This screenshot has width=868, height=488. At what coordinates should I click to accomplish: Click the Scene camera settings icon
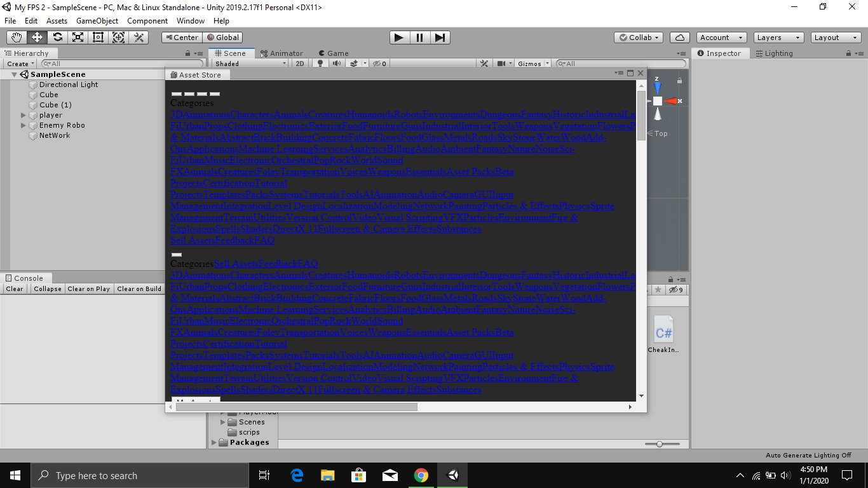(505, 64)
